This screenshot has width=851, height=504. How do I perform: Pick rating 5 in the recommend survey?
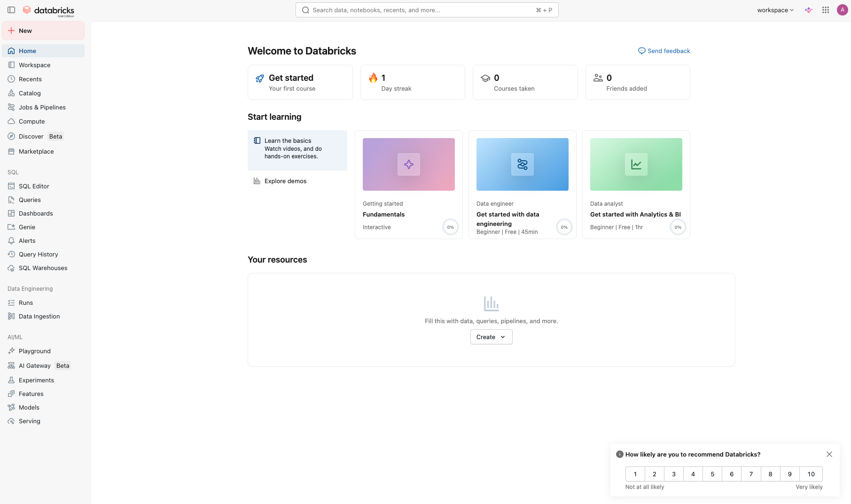pos(712,474)
